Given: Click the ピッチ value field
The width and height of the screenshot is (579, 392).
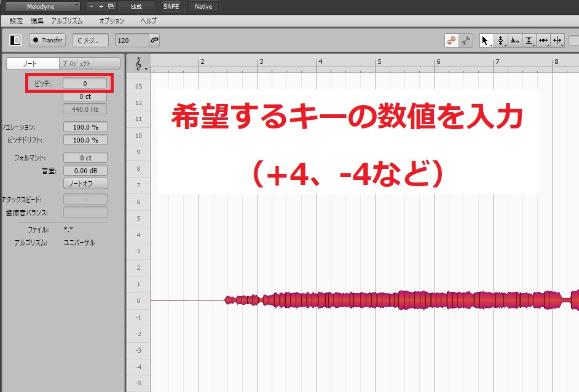Looking at the screenshot, I should (x=85, y=82).
